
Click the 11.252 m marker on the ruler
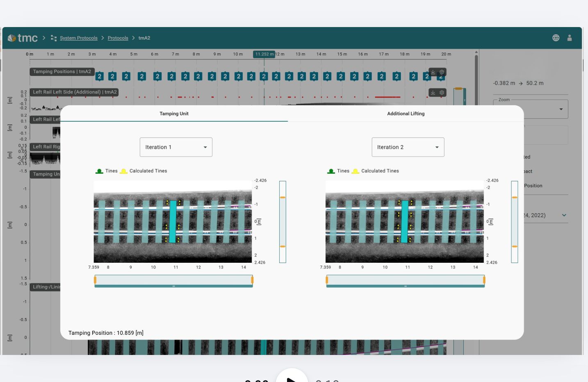(x=264, y=54)
